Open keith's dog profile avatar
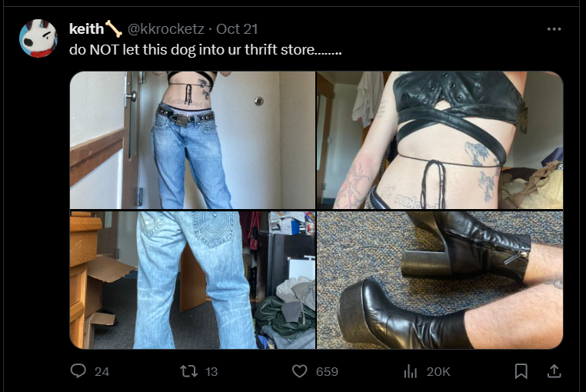Screen dimensions: 586x392 tap(38, 38)
